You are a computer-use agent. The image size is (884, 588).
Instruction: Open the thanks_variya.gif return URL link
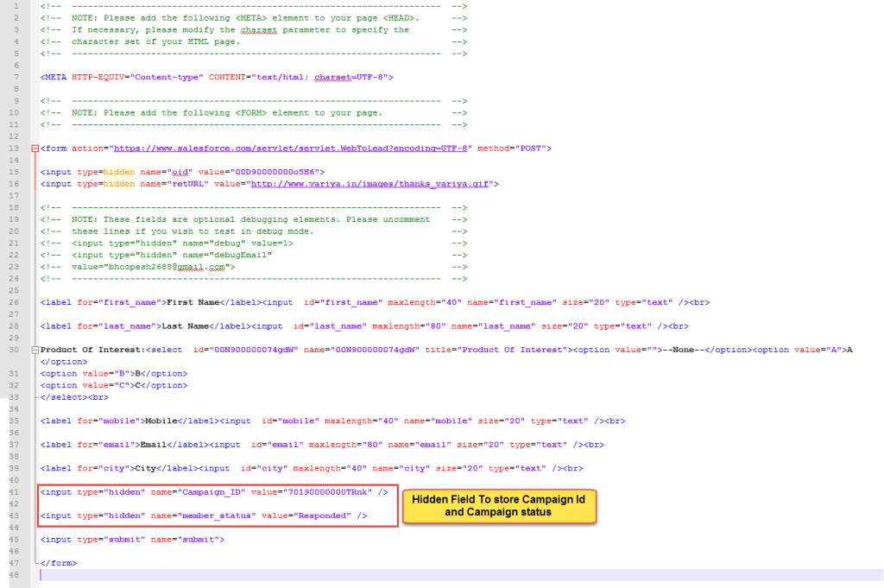(374, 184)
